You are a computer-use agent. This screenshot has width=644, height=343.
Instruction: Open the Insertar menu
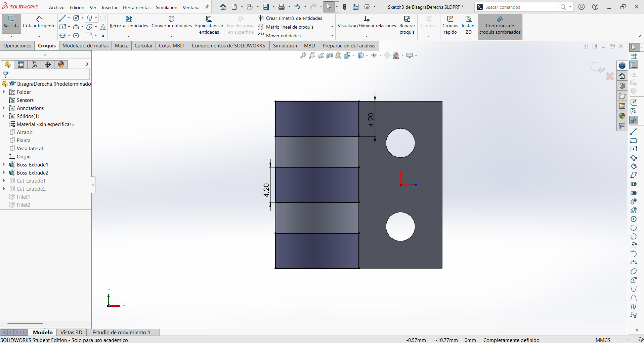(x=110, y=7)
